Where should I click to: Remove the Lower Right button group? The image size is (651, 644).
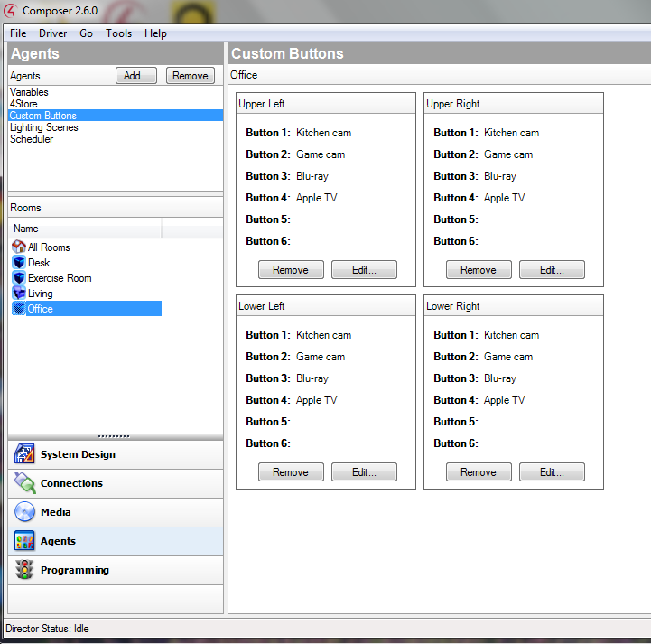coord(479,472)
